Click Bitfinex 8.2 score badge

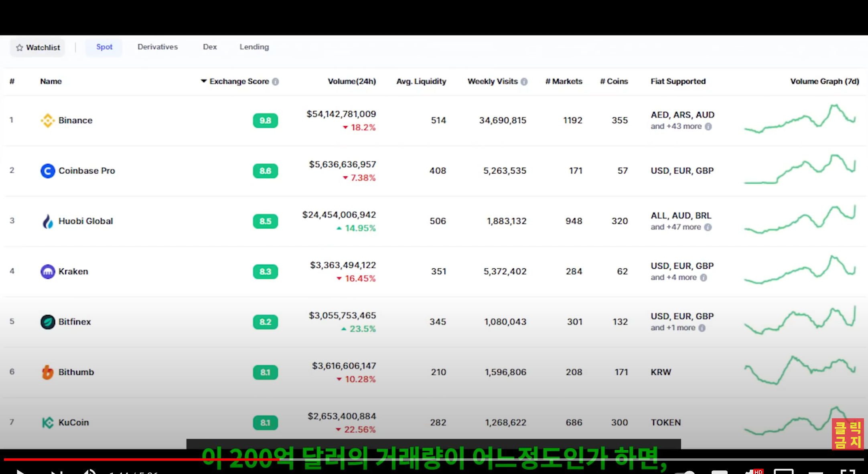(x=265, y=322)
